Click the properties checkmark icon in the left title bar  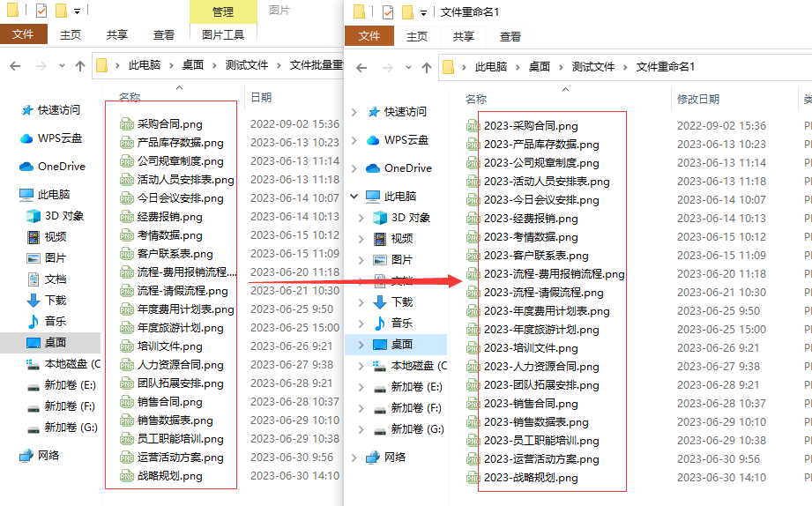(41, 11)
